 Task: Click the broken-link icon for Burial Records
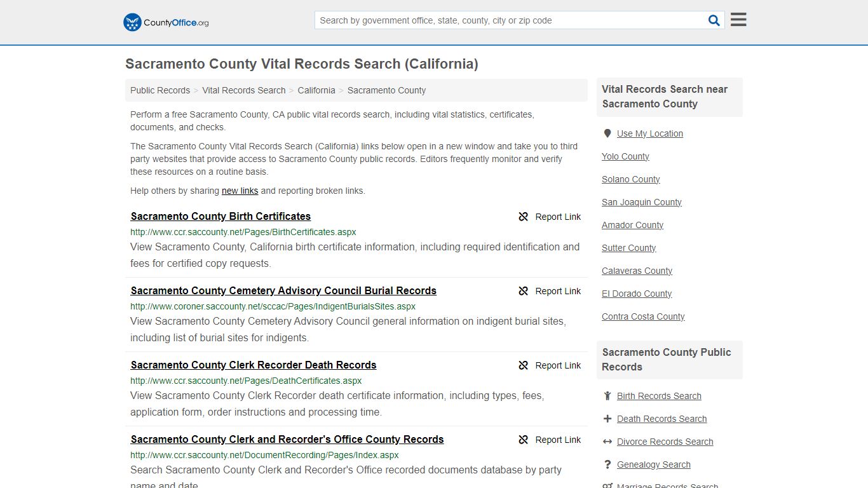[524, 291]
